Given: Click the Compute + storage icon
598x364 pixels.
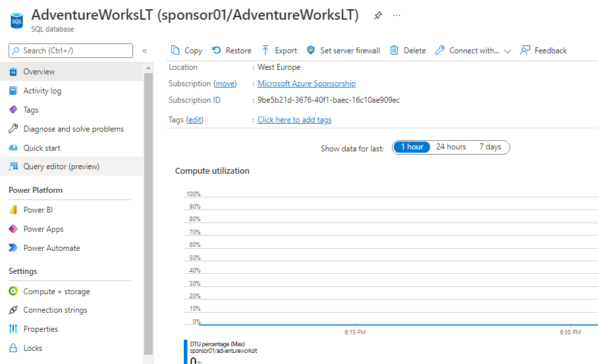Looking at the screenshot, I should click(13, 291).
